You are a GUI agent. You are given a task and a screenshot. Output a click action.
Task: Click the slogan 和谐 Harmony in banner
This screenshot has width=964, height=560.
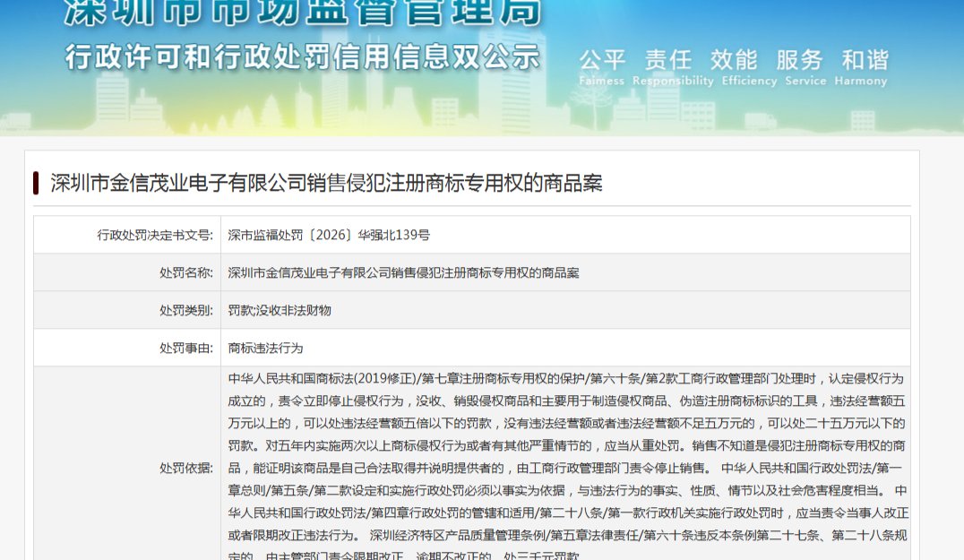coord(861,67)
